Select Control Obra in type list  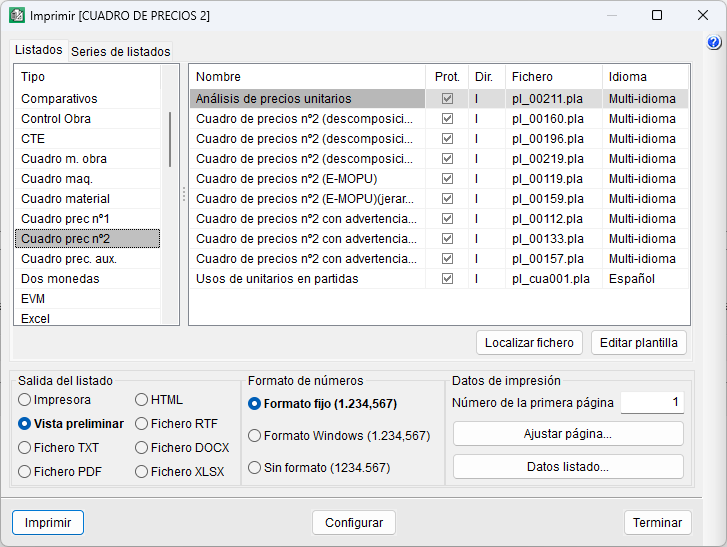(56, 119)
